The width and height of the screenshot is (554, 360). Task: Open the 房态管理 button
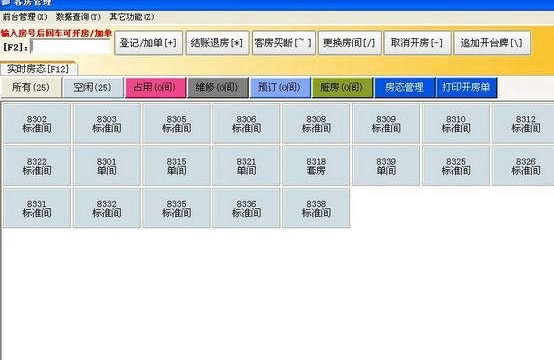click(x=405, y=88)
